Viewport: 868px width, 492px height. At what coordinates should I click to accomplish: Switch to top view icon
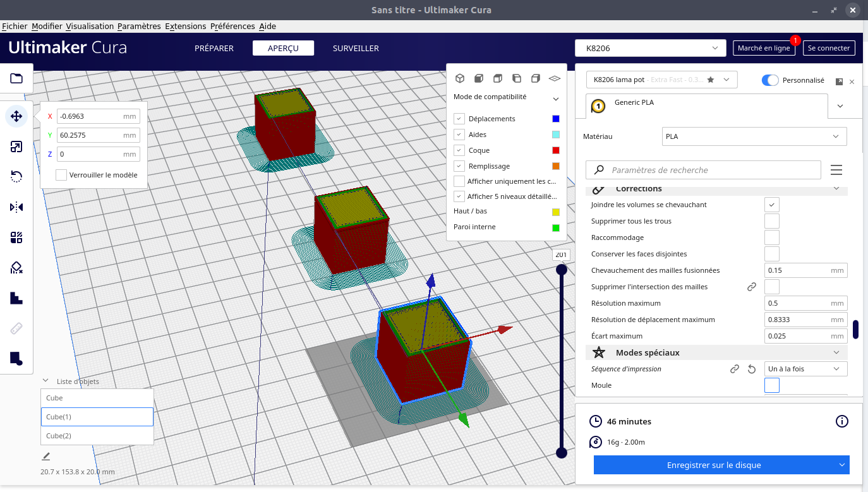click(498, 78)
